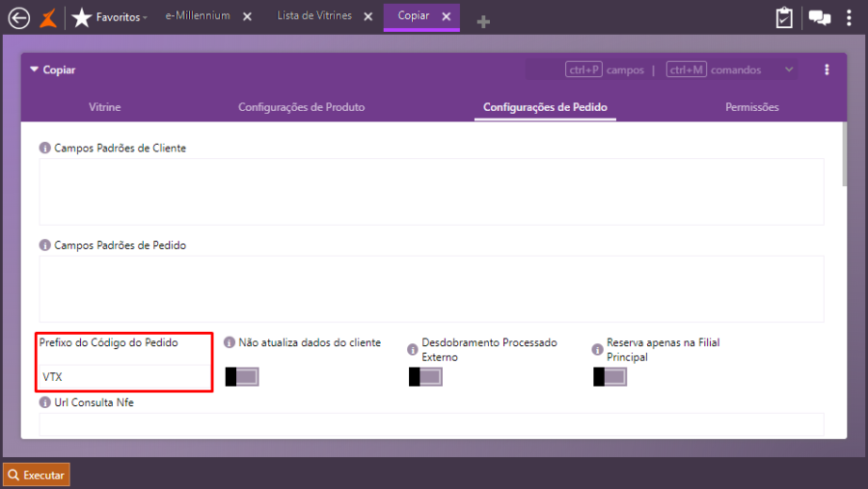Image resolution: width=868 pixels, height=489 pixels.
Task: Click the ctrl+M comandos shortcut
Action: point(714,69)
